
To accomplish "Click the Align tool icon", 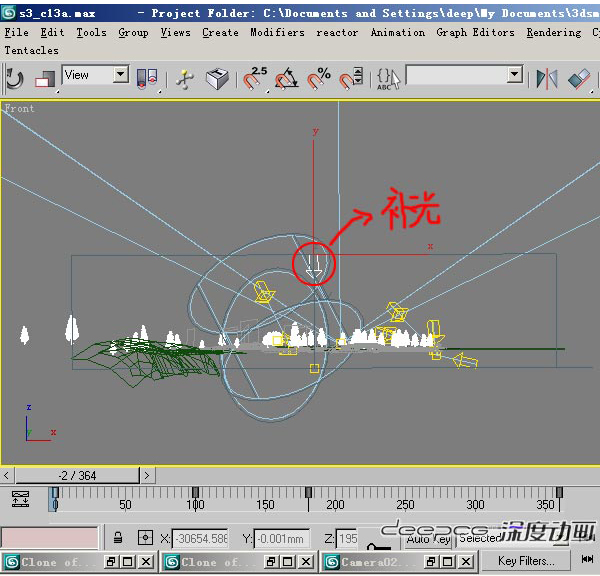I will (x=579, y=79).
